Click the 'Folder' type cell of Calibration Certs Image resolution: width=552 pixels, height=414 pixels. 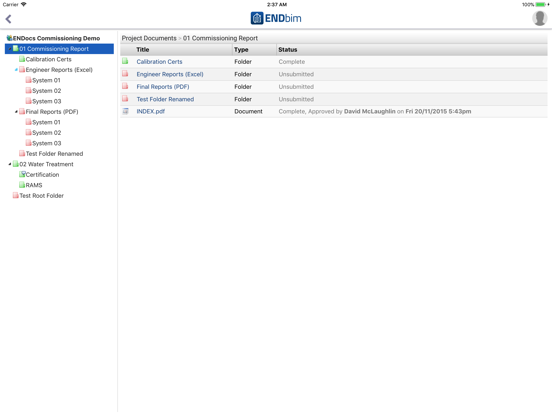click(x=243, y=62)
